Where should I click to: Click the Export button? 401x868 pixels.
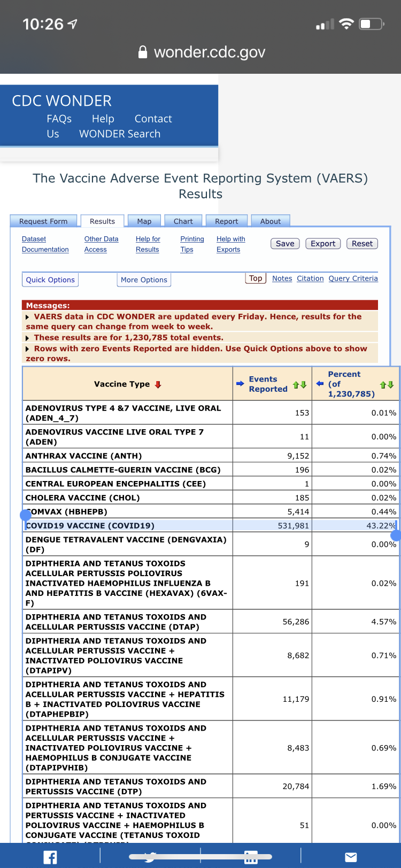point(323,244)
